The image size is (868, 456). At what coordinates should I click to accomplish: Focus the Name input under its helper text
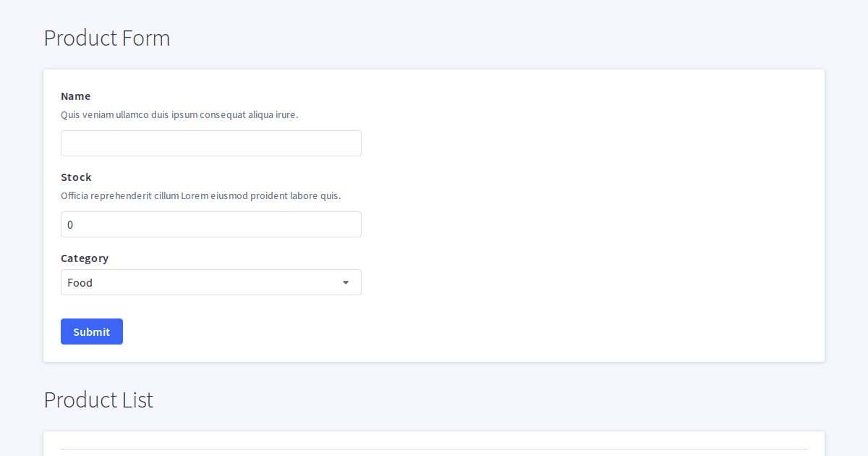[x=210, y=143]
